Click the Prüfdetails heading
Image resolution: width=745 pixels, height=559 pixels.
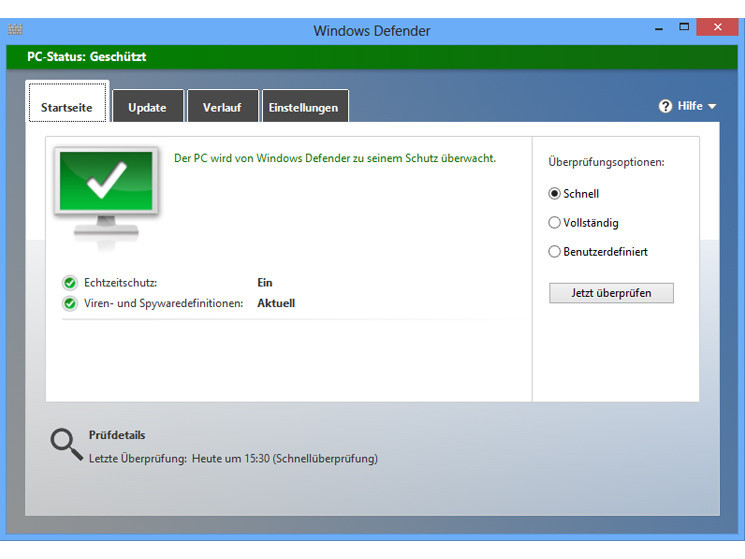point(117,435)
